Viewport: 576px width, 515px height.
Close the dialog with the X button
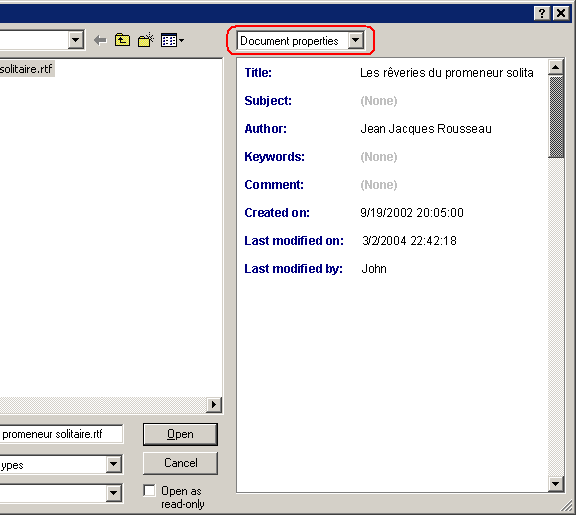pyautogui.click(x=561, y=14)
